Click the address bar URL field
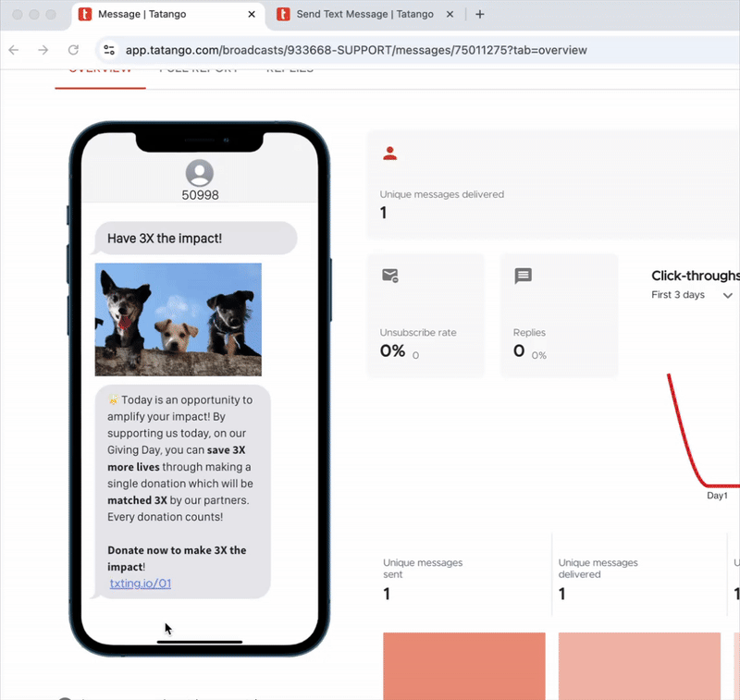This screenshot has height=700, width=740. [x=356, y=50]
